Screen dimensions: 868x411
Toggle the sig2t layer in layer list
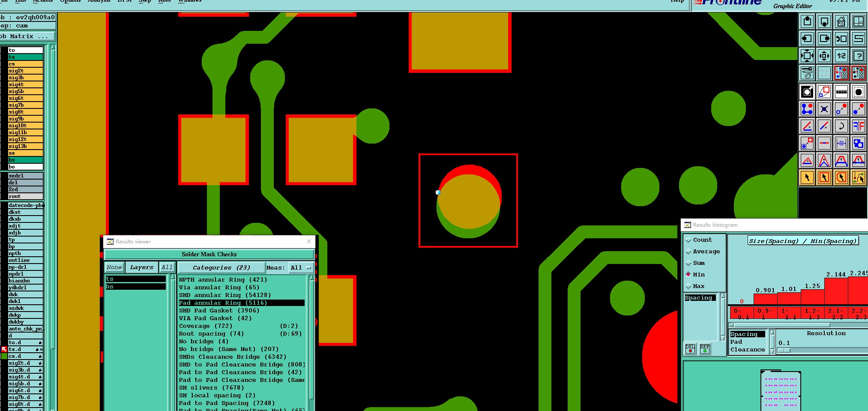coord(25,71)
